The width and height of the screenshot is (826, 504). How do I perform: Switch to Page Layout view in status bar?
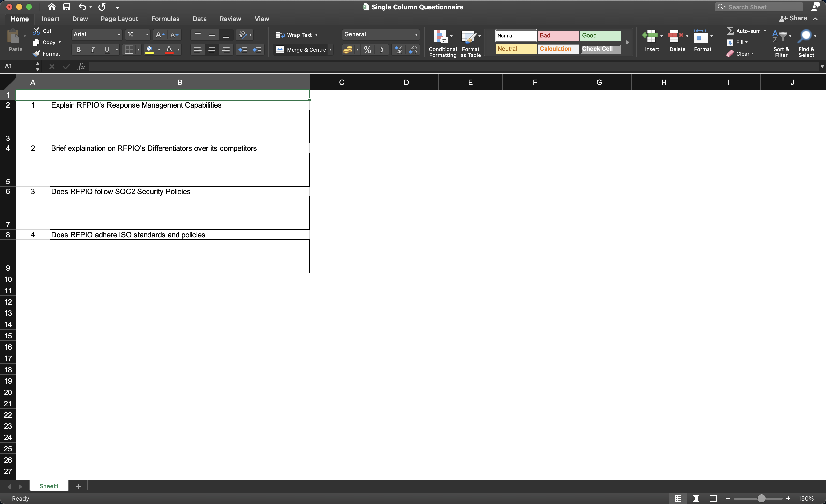coord(696,498)
